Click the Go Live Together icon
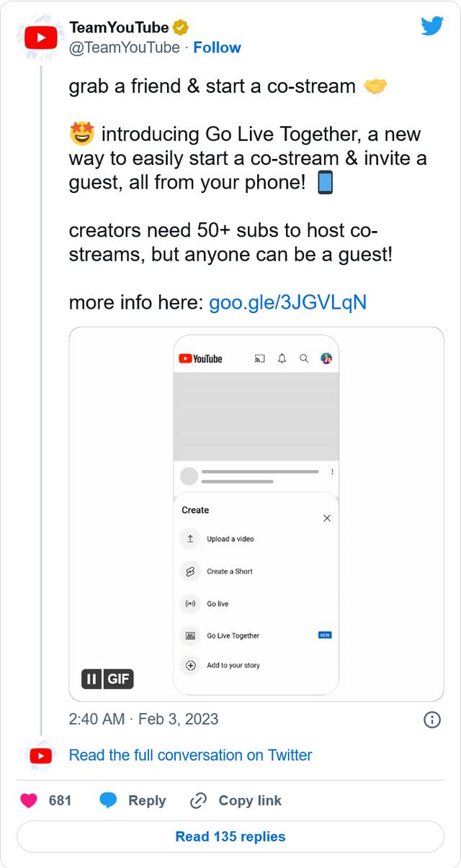The image size is (461, 868). click(x=190, y=636)
